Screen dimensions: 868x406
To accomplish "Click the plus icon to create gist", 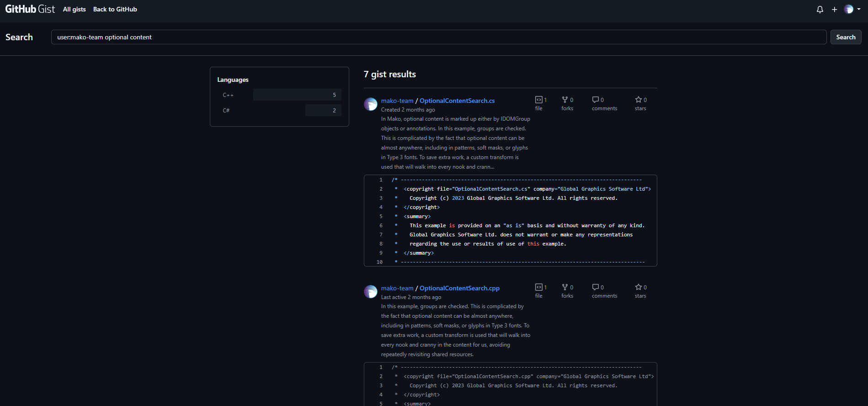I will [x=834, y=10].
